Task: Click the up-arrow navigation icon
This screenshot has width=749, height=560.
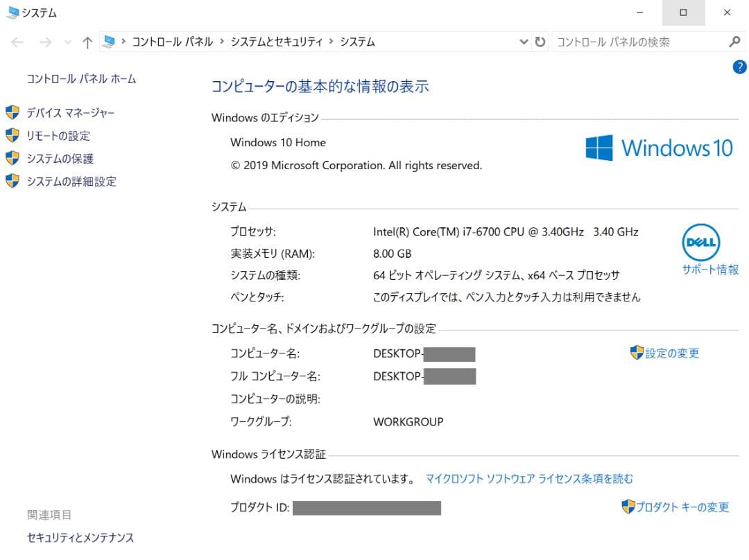Action: (x=87, y=42)
